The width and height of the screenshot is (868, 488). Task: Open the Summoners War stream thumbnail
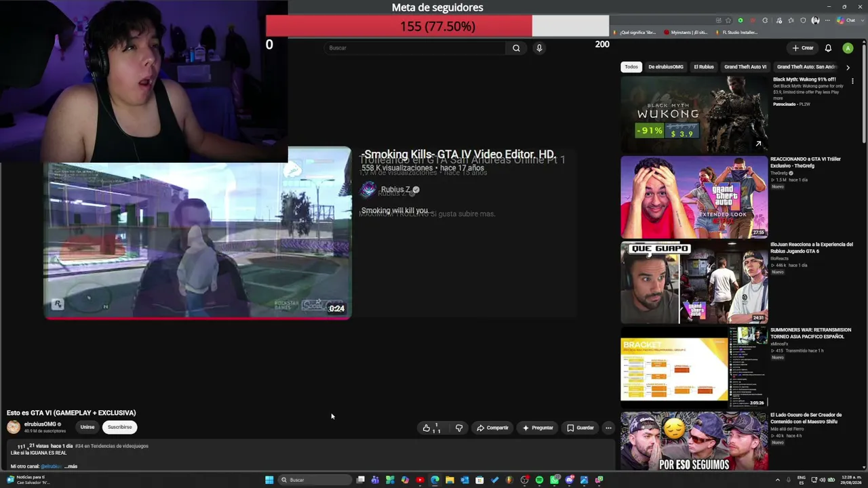click(x=694, y=368)
